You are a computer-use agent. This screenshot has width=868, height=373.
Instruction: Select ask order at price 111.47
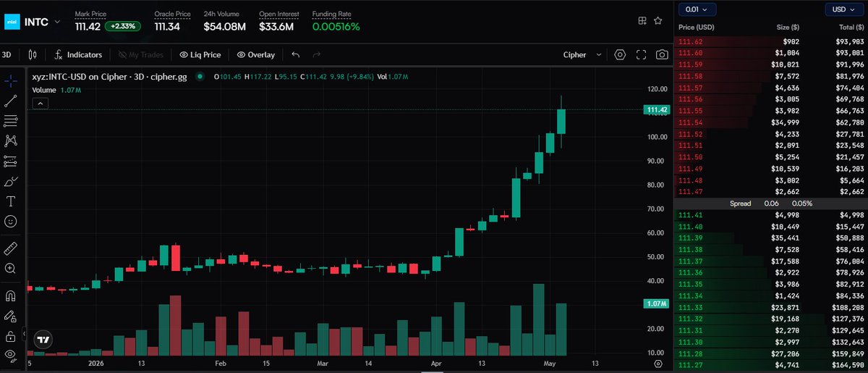pyautogui.click(x=771, y=191)
